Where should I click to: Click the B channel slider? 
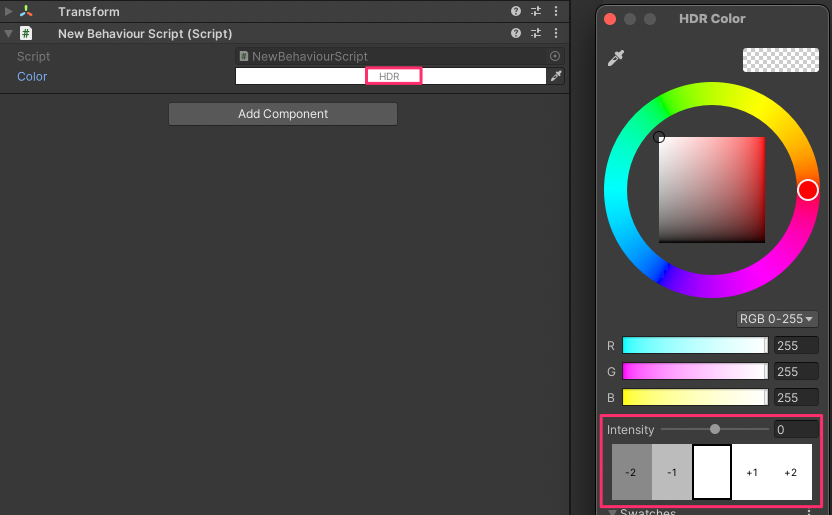[x=695, y=397]
